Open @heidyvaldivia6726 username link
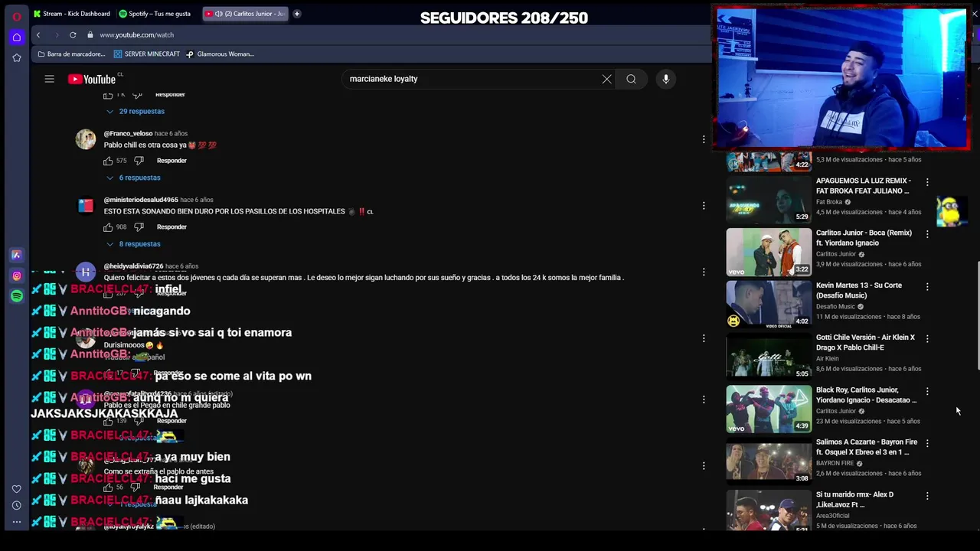The image size is (980, 551). click(133, 266)
